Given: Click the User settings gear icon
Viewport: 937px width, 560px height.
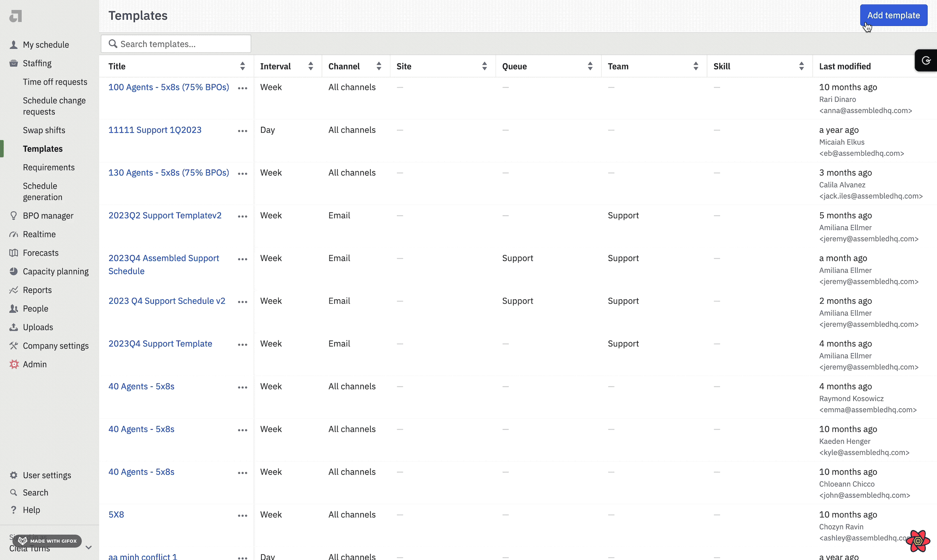Looking at the screenshot, I should [14, 475].
